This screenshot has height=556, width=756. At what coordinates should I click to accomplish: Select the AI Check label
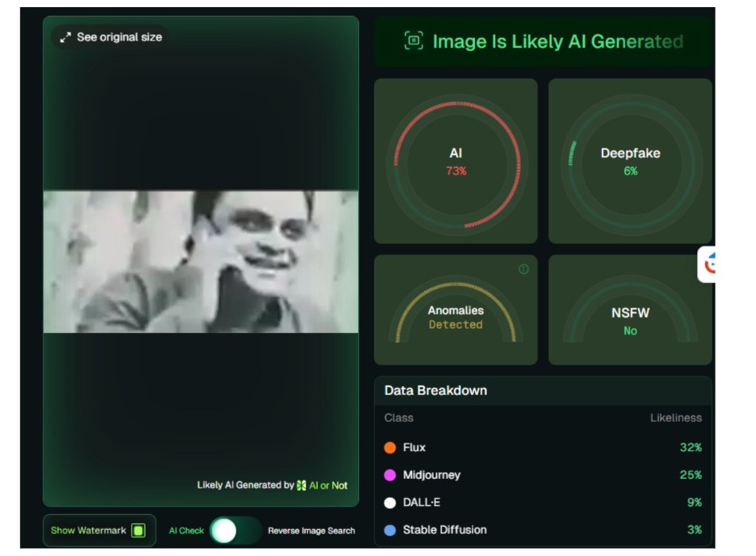pyautogui.click(x=186, y=531)
